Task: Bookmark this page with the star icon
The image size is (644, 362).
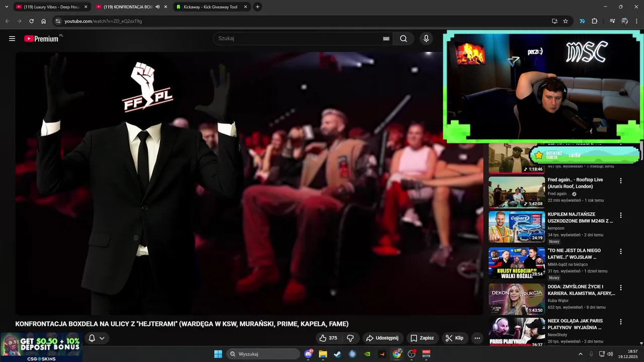Action: (x=566, y=21)
